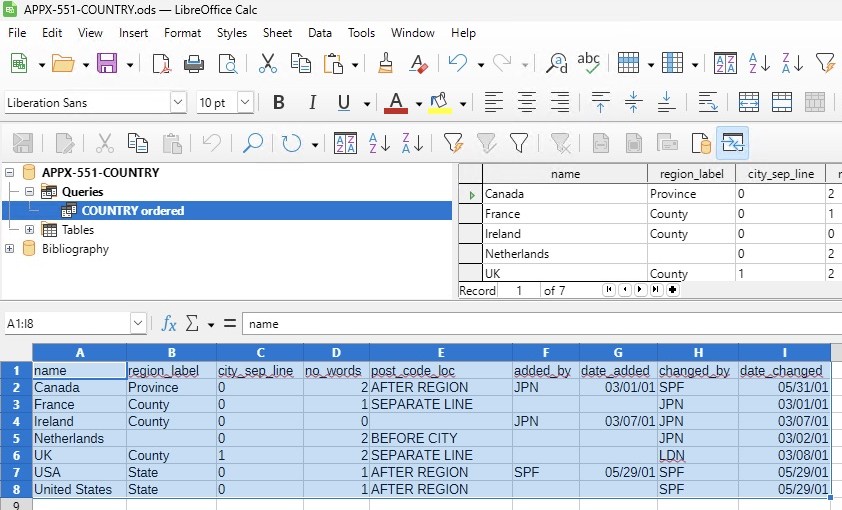842x510 pixels.
Task: Click AutoFilter in the data source toolbar
Action: (x=454, y=143)
